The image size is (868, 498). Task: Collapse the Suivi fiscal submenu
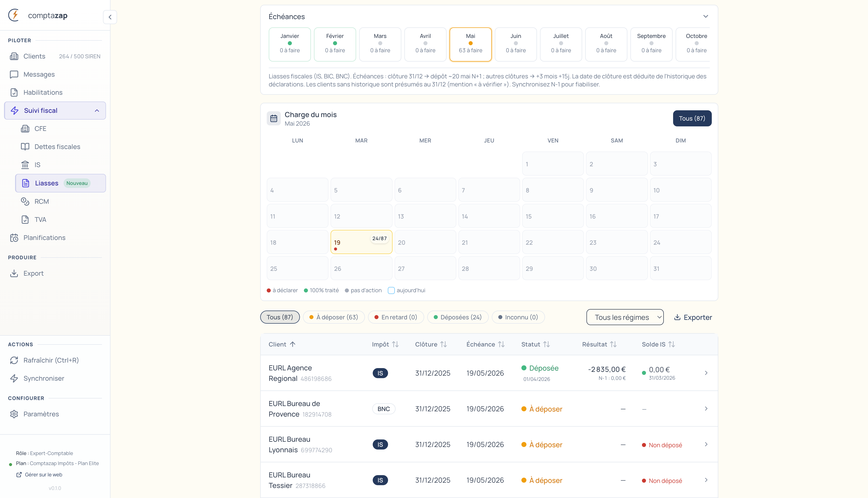pyautogui.click(x=97, y=111)
